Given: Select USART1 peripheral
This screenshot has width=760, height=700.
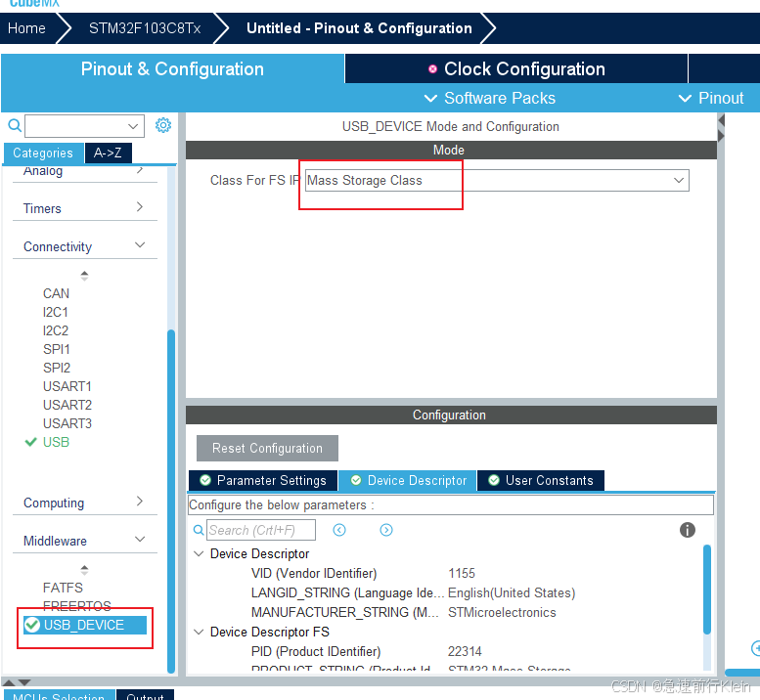Looking at the screenshot, I should coord(67,386).
